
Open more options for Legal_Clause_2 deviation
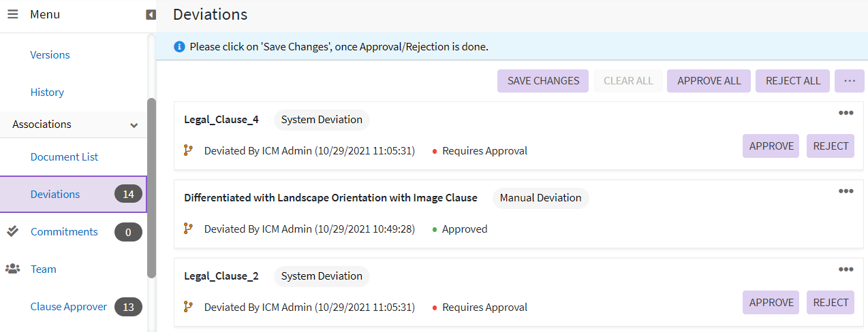point(846,269)
